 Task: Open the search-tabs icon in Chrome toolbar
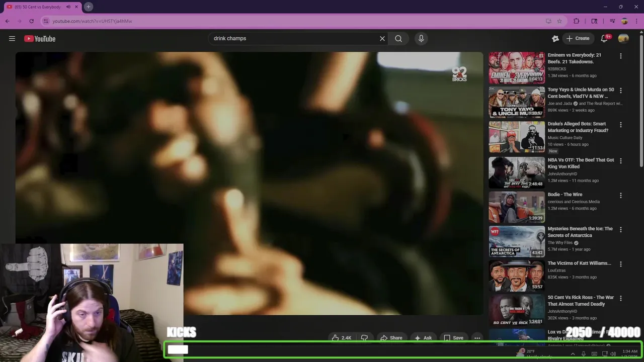click(594, 21)
